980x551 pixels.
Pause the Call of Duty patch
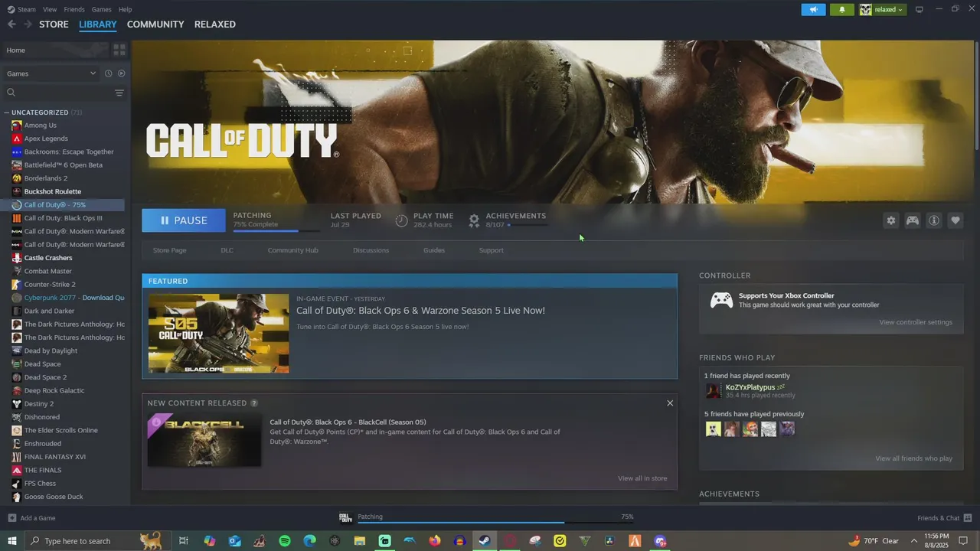pos(184,220)
